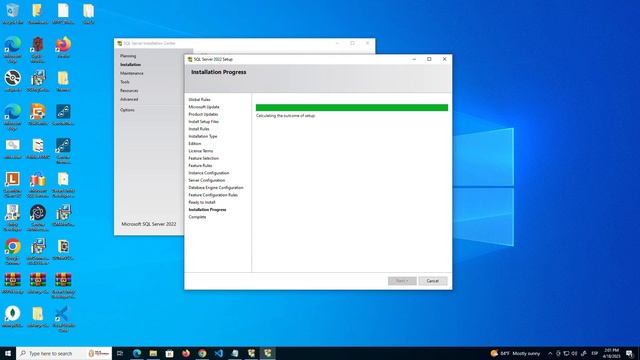
Task: Click the Feature Rules step
Action: [x=200, y=166]
